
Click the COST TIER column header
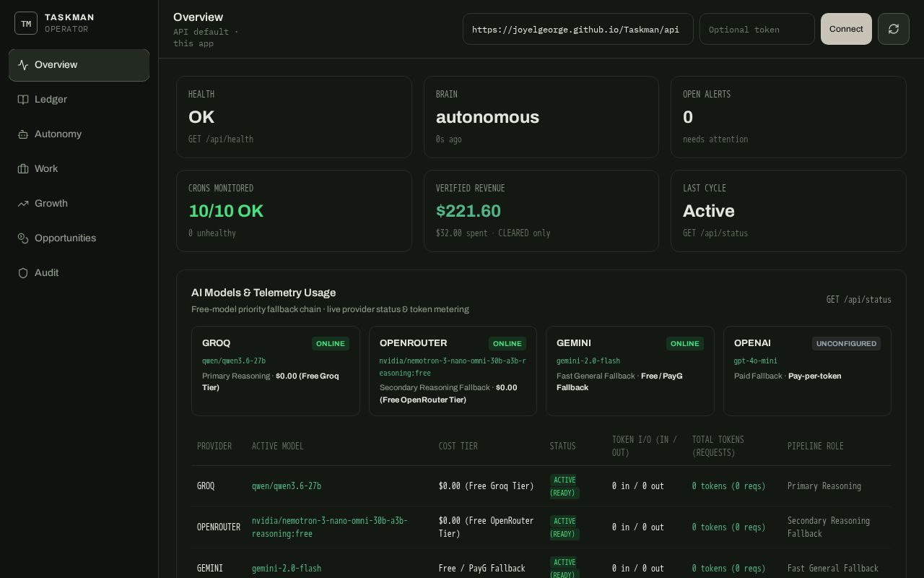[x=458, y=447]
